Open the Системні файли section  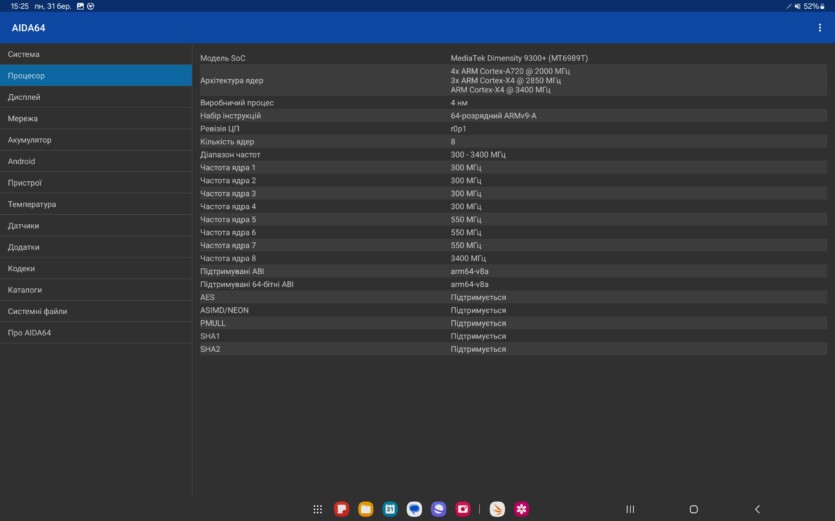tap(96, 311)
